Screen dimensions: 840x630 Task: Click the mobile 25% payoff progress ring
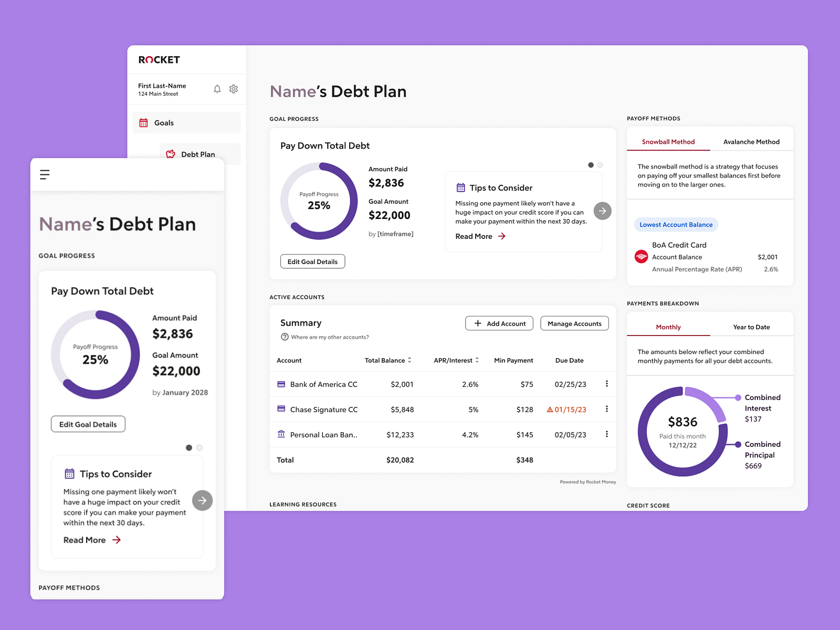pos(96,354)
